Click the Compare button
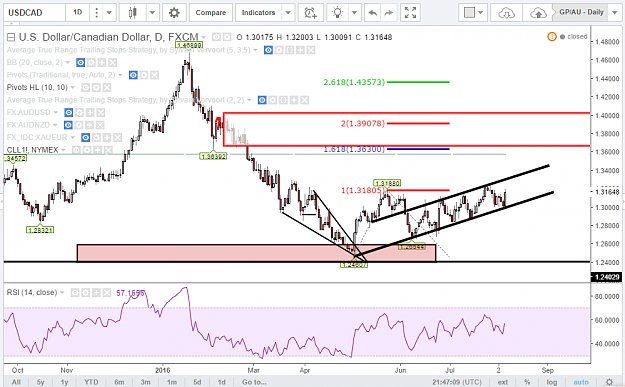Image resolution: width=625 pixels, height=387 pixels. pyautogui.click(x=210, y=13)
